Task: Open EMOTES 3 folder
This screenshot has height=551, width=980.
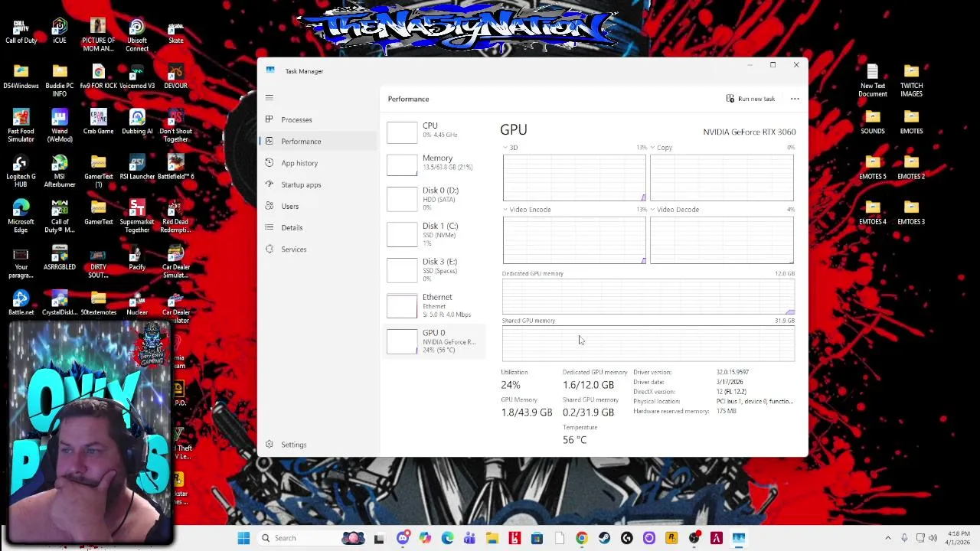Action: pyautogui.click(x=911, y=212)
